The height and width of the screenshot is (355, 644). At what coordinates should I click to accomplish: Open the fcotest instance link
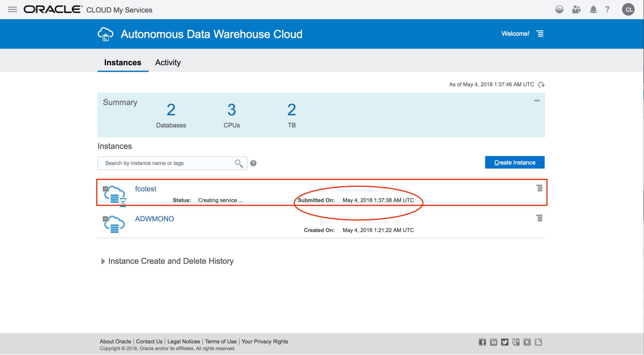[145, 189]
